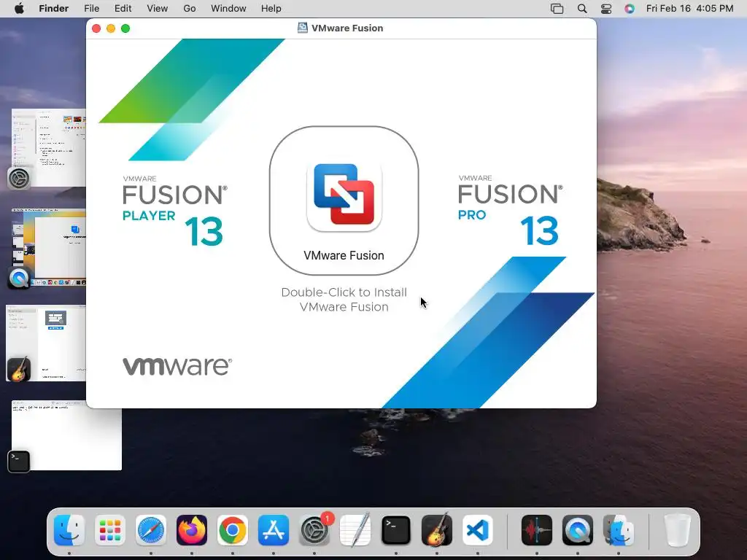Viewport: 747px width, 560px height.
Task: Open the Migration Assistant icon in Dock
Action: pyautogui.click(x=619, y=530)
